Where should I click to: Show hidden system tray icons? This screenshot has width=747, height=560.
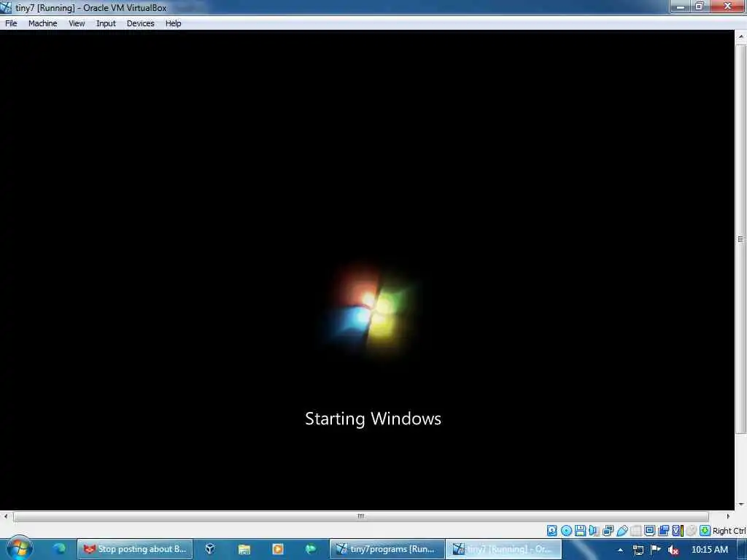pyautogui.click(x=620, y=550)
